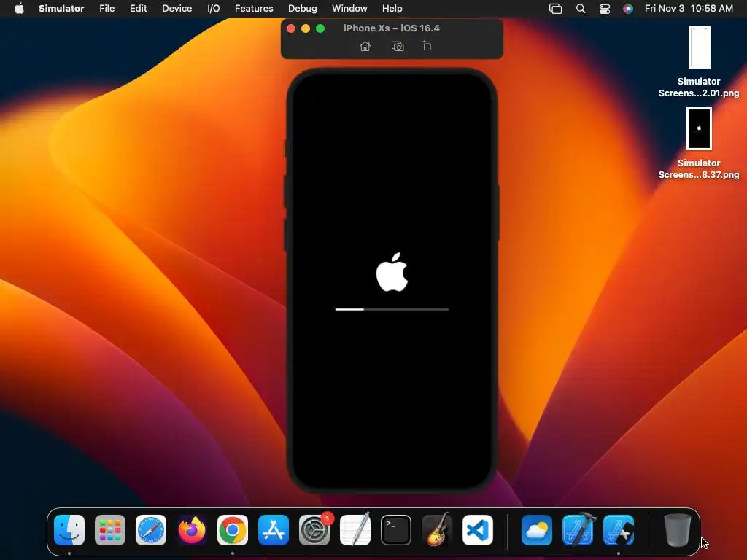Launch Safari from the Dock
The height and width of the screenshot is (560, 747).
(x=151, y=530)
